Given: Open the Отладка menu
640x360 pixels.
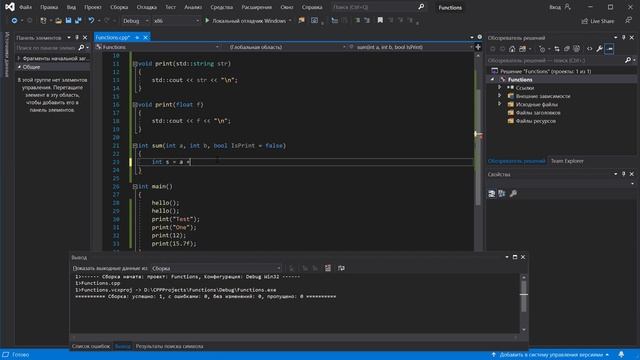Looking at the screenshot, I should coord(147,7).
